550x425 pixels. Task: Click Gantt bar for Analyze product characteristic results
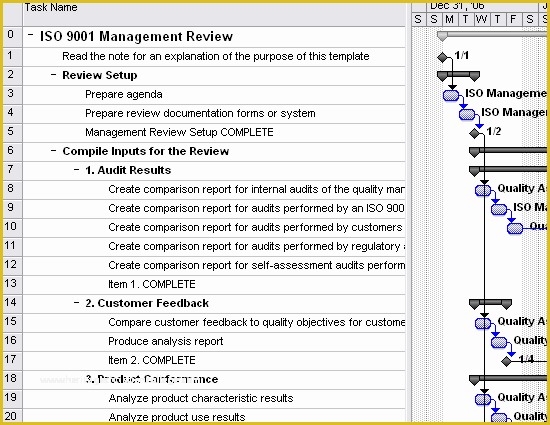tap(483, 399)
